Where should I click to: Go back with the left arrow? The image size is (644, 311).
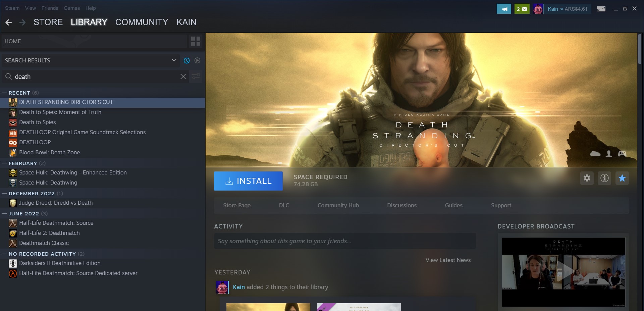coord(9,22)
